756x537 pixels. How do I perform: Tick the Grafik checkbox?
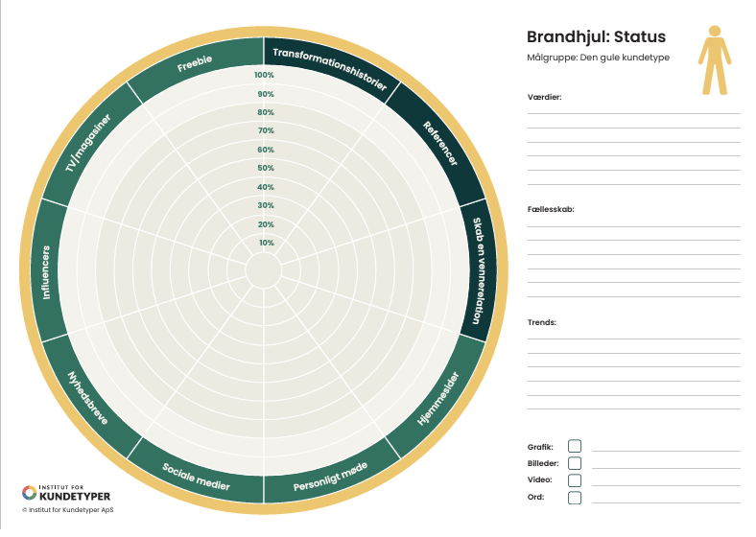tap(575, 446)
